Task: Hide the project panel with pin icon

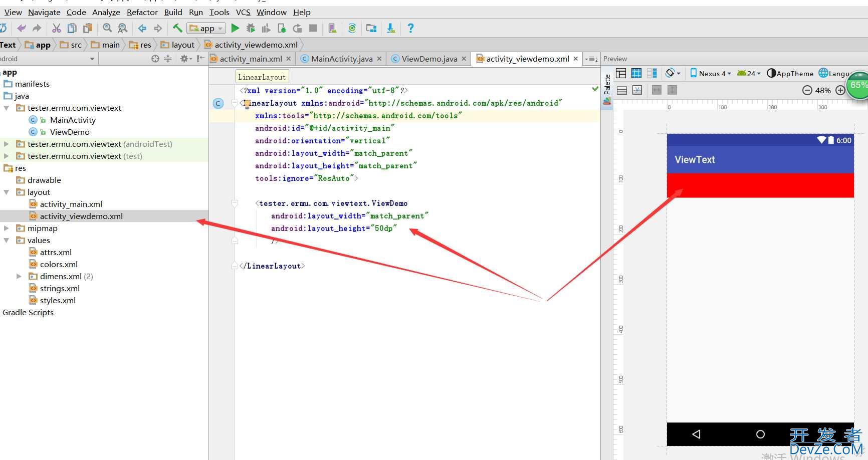Action: [200, 59]
